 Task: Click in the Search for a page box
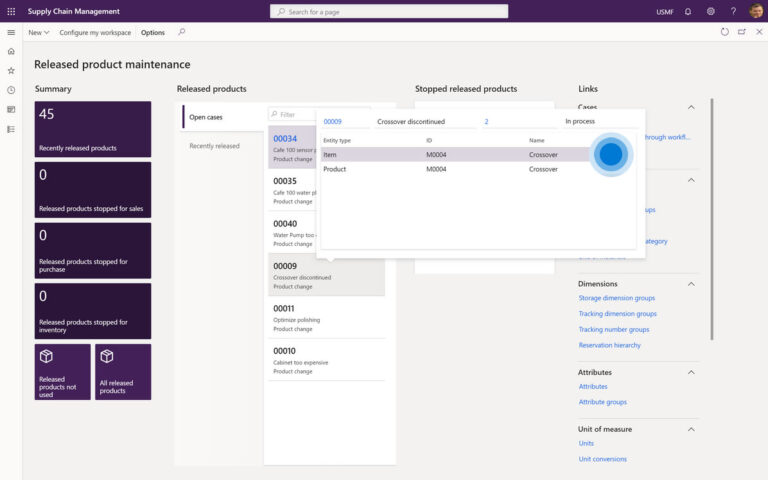pos(389,11)
